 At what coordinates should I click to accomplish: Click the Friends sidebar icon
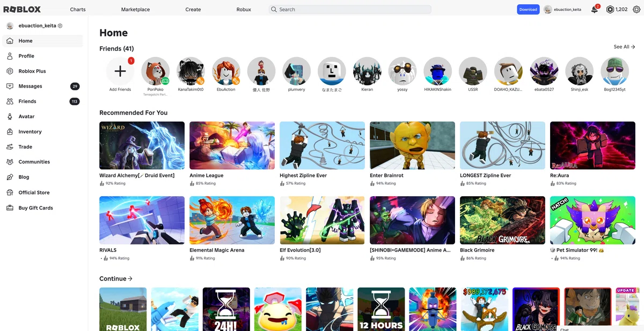(10, 101)
